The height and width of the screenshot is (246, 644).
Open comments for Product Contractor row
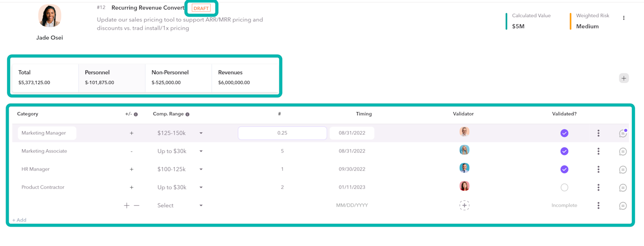coord(623,188)
